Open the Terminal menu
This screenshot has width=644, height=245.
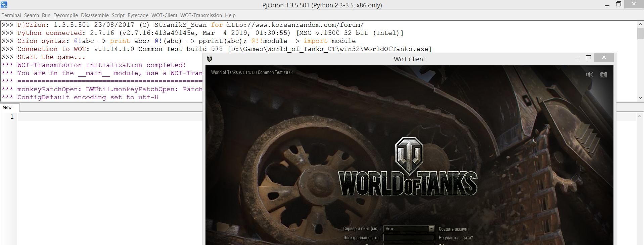(11, 15)
